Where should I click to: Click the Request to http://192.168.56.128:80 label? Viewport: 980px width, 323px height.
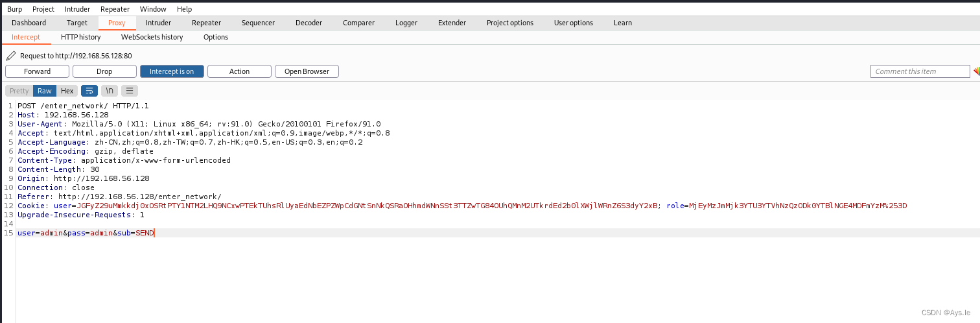point(76,56)
